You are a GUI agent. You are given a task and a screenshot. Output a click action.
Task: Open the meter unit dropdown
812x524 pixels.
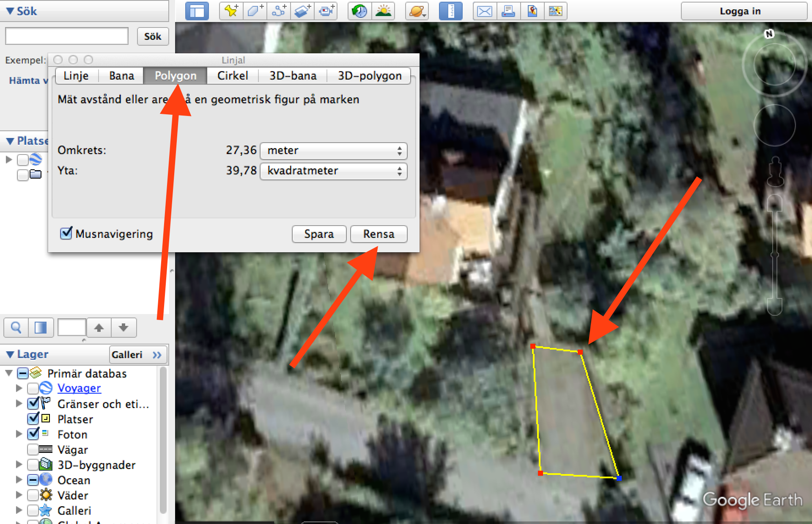[x=334, y=151]
